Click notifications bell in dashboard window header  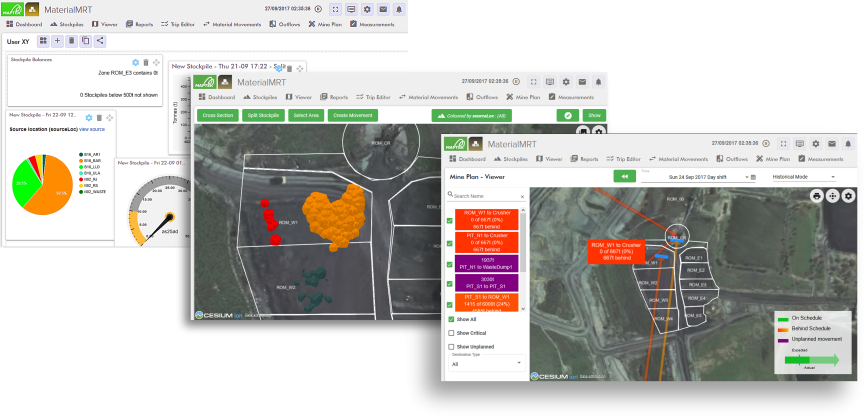399,9
